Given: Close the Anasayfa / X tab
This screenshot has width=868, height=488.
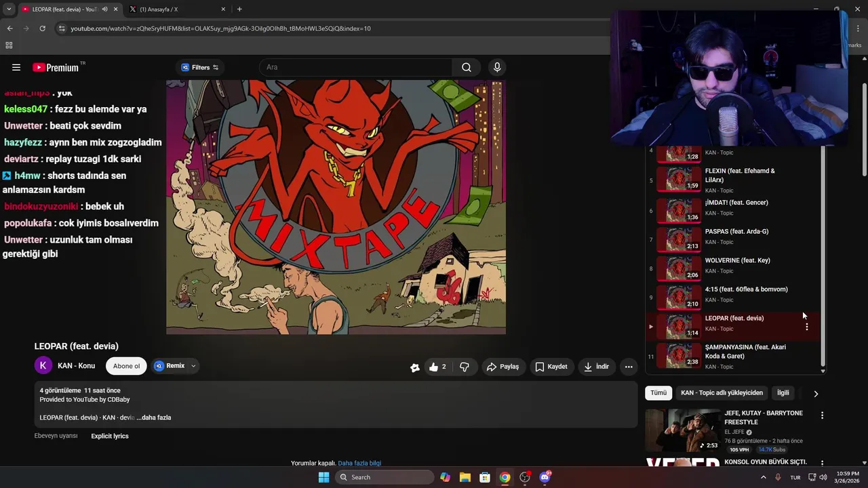Looking at the screenshot, I should [x=223, y=9].
